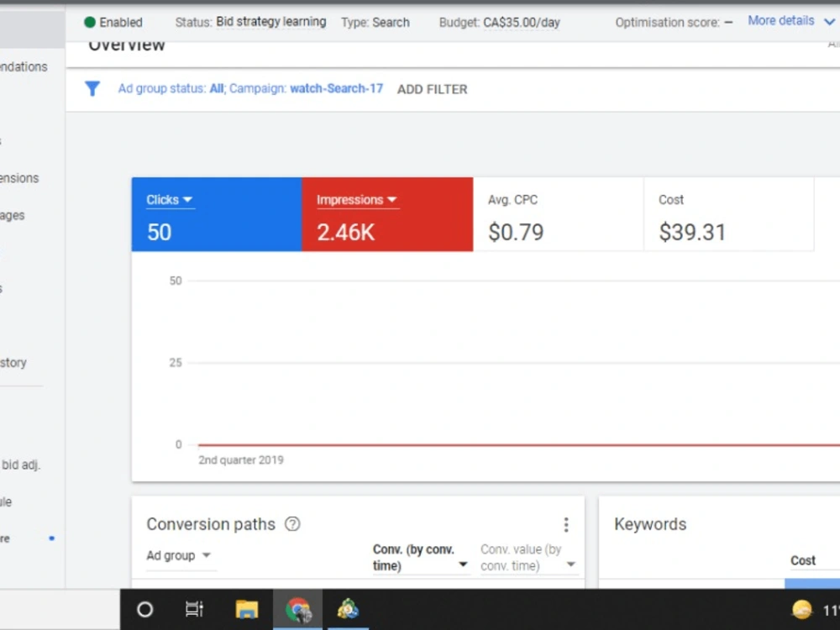Screen dimensions: 840x630
Task: Open Conv. (by conv. time) dropdown
Action: point(421,558)
